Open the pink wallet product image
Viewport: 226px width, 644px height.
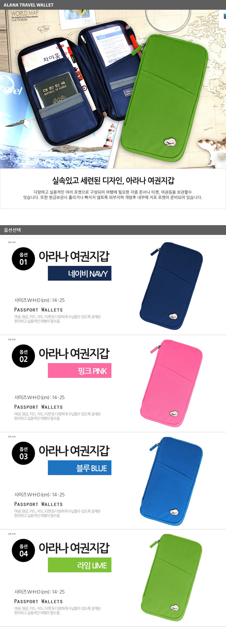171,383
